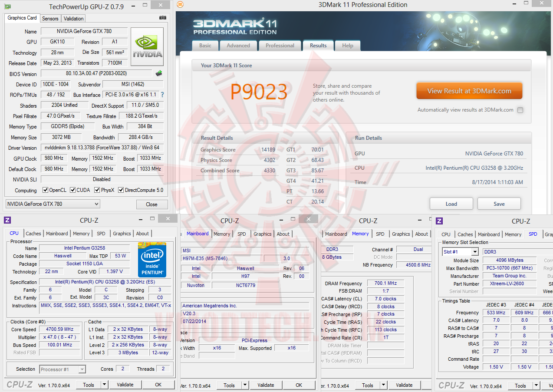Click the DRAM Frequency value 700.1 MHz

(386, 283)
